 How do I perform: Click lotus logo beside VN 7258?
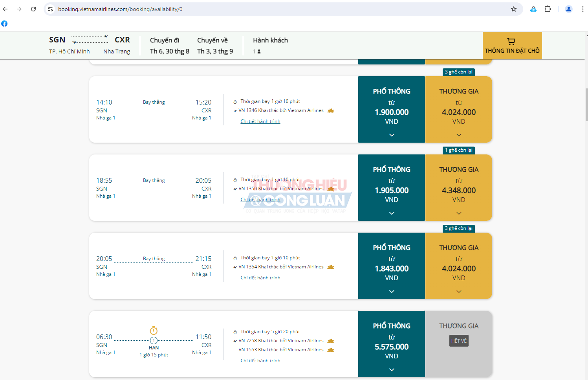coord(331,341)
